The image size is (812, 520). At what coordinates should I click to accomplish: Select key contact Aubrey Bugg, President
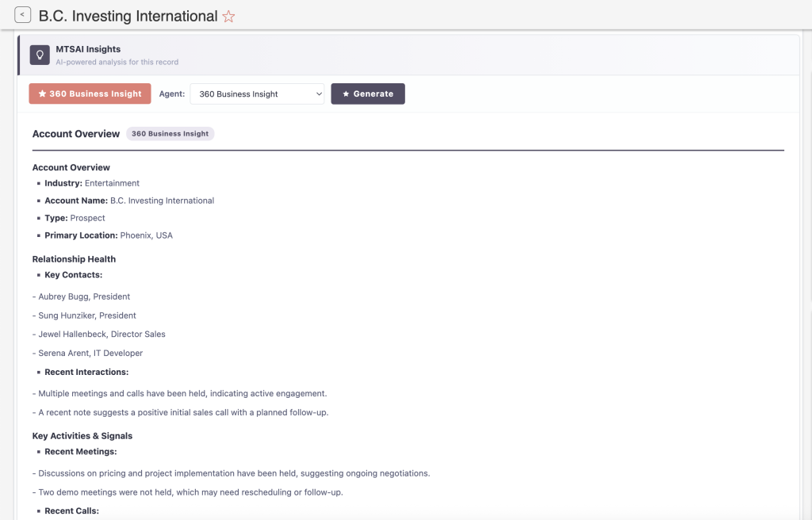click(84, 296)
